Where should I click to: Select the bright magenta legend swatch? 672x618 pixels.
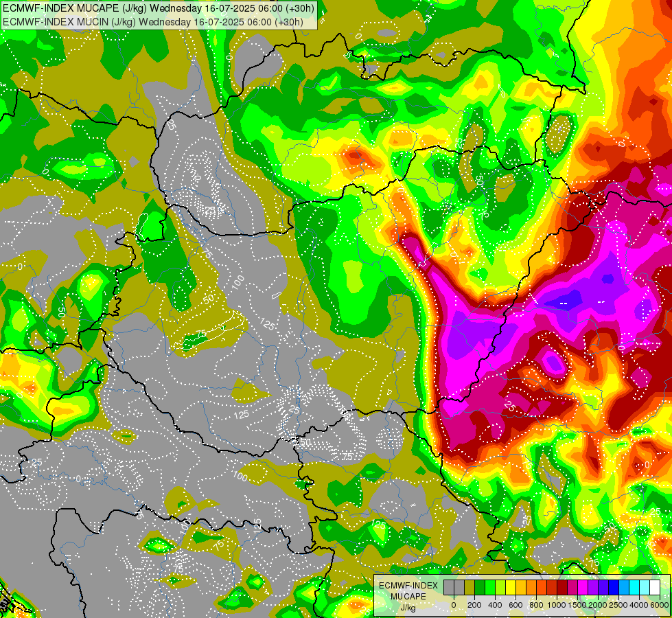[x=583, y=588]
